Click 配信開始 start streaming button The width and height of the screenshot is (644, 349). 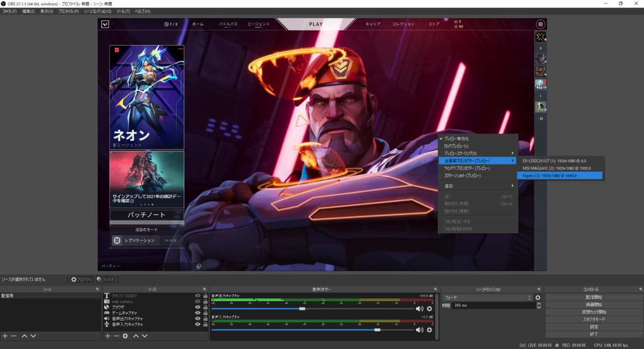coord(594,297)
